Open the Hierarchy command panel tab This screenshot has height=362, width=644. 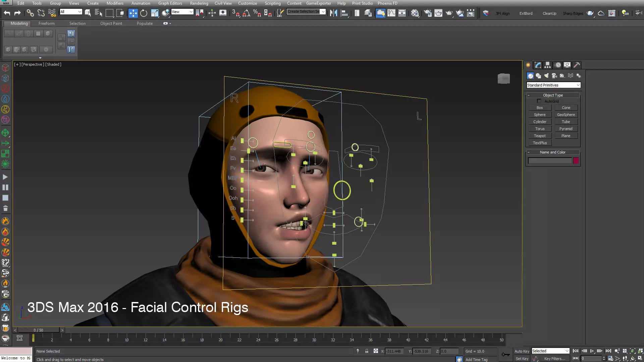[x=548, y=65]
